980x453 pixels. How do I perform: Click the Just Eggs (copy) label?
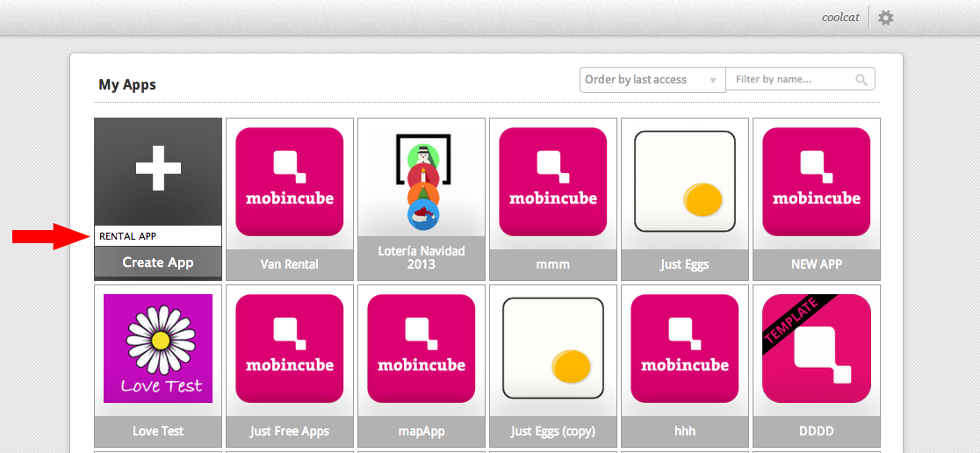tap(553, 431)
